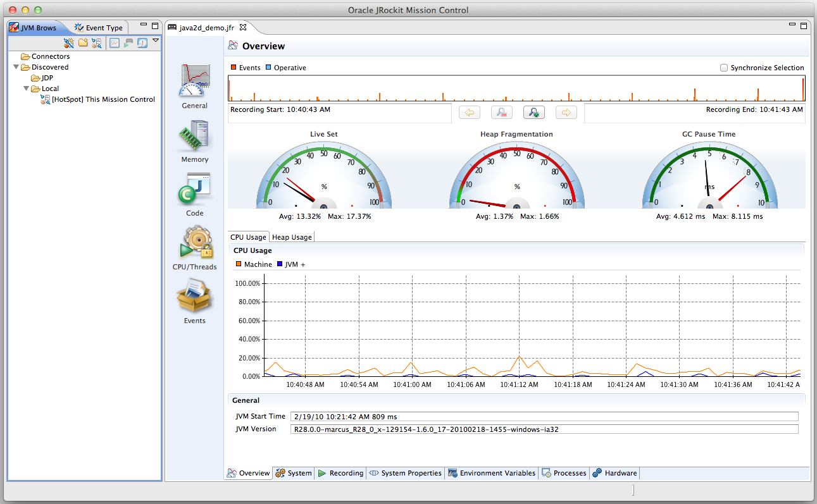
Task: Click the JVM discovery icon in browser toolbar
Action: tap(96, 43)
